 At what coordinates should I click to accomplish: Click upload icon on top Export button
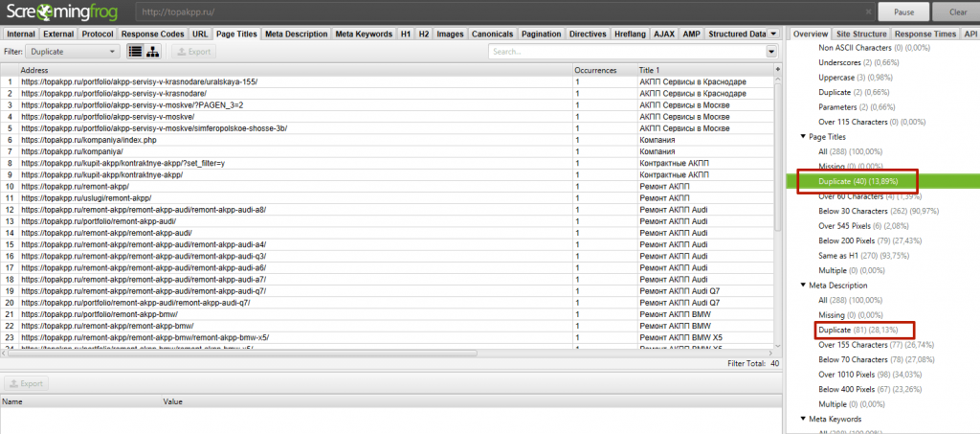(x=179, y=52)
